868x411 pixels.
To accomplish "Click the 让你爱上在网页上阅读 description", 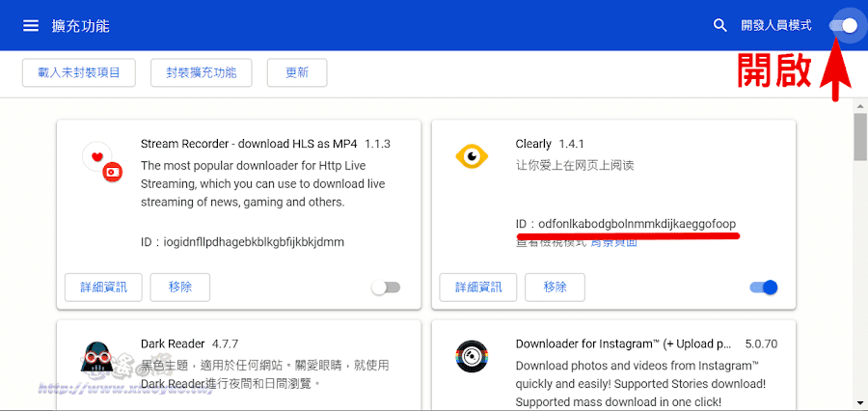I will point(575,165).
